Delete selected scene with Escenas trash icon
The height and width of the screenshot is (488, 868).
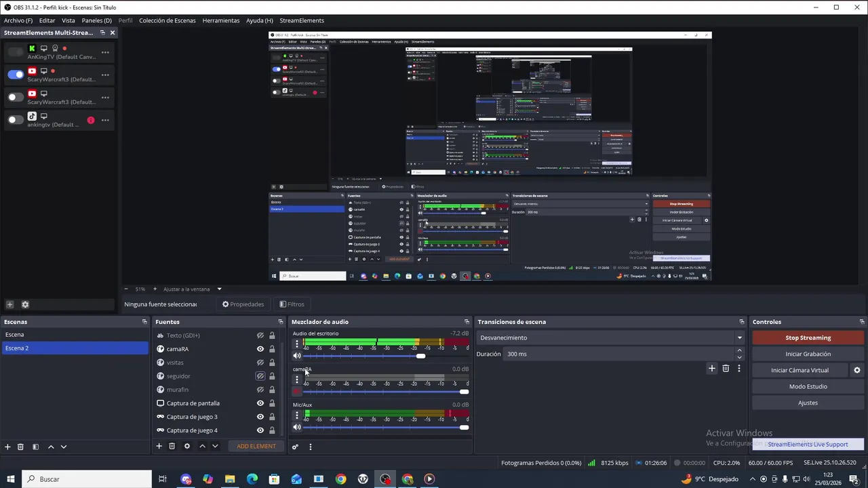20,447
